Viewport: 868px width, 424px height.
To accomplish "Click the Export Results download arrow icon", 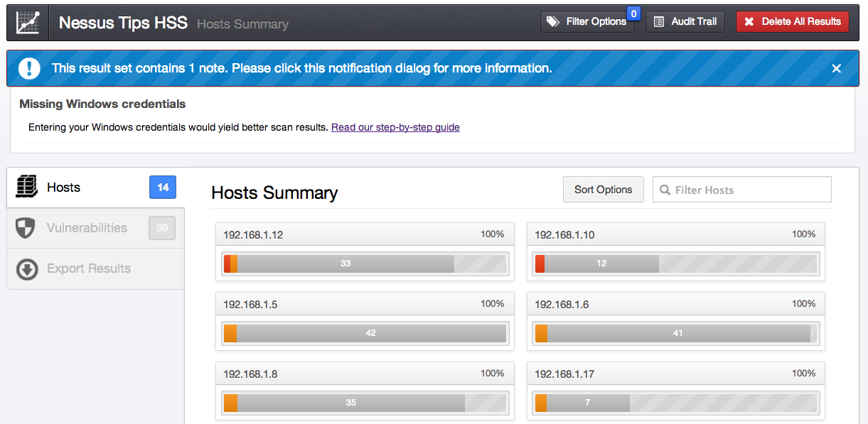I will click(26, 269).
